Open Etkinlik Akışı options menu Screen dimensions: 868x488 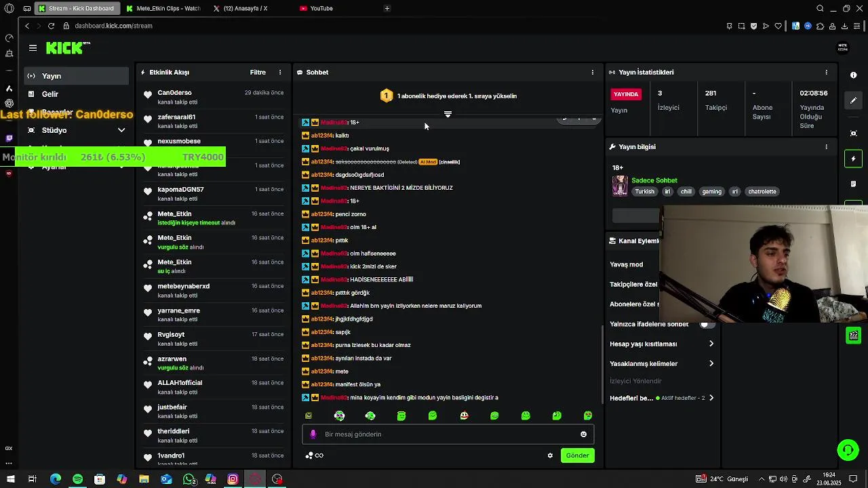point(280,72)
